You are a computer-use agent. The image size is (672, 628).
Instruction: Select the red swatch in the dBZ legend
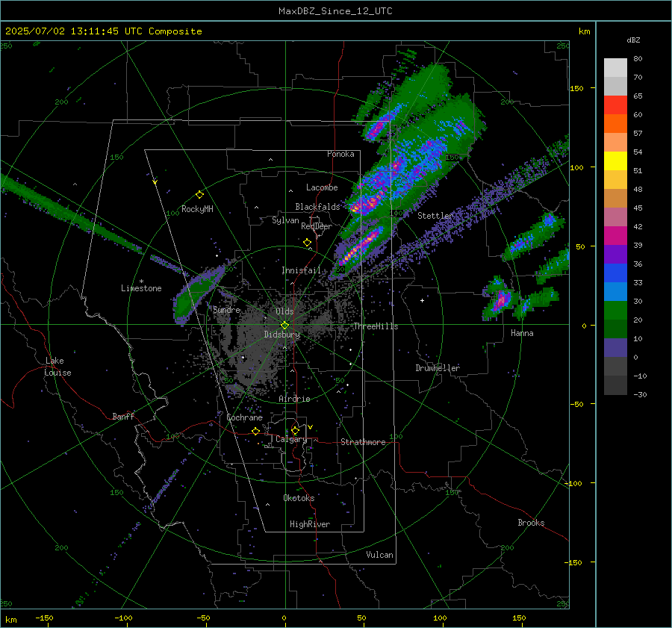point(615,105)
